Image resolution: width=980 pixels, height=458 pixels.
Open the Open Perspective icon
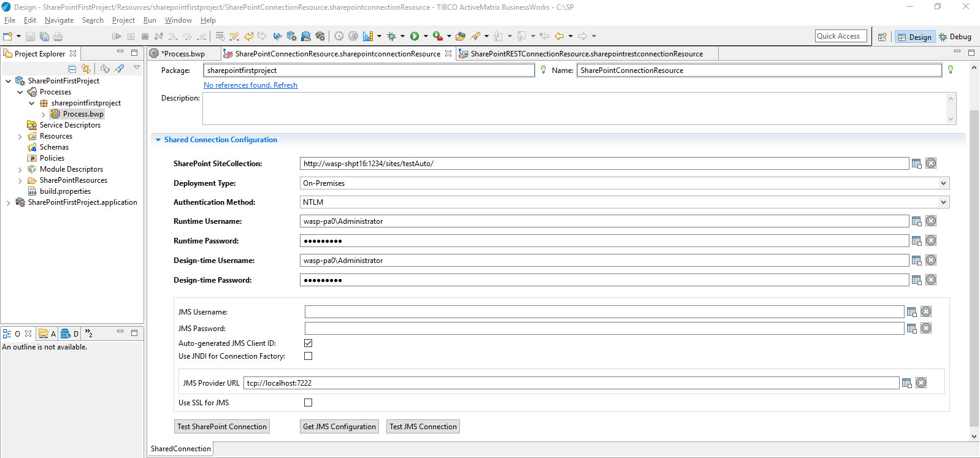(882, 37)
